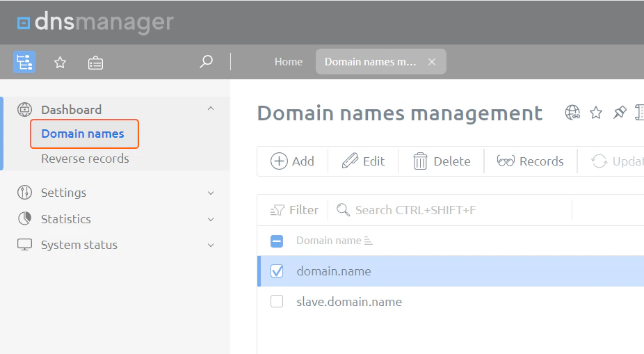Click the Statistics pie chart icon

[x=24, y=218]
